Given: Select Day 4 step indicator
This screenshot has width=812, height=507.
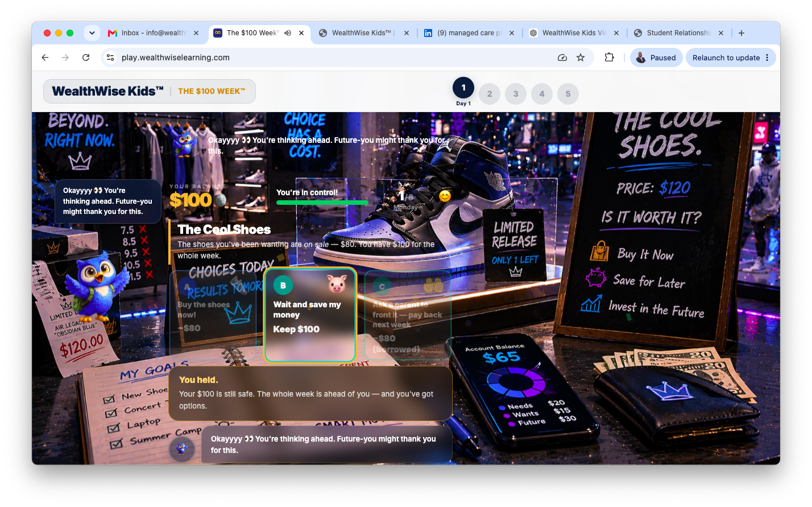Looking at the screenshot, I should pos(542,94).
